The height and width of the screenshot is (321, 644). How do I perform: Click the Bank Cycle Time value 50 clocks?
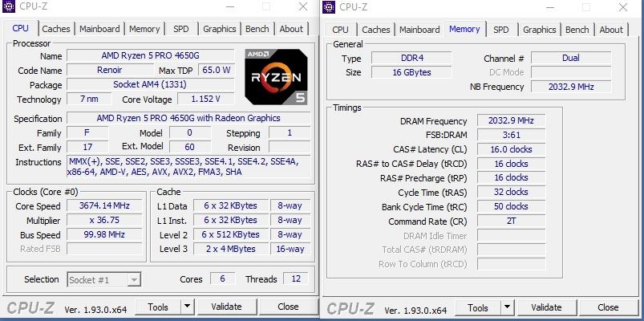coord(512,206)
